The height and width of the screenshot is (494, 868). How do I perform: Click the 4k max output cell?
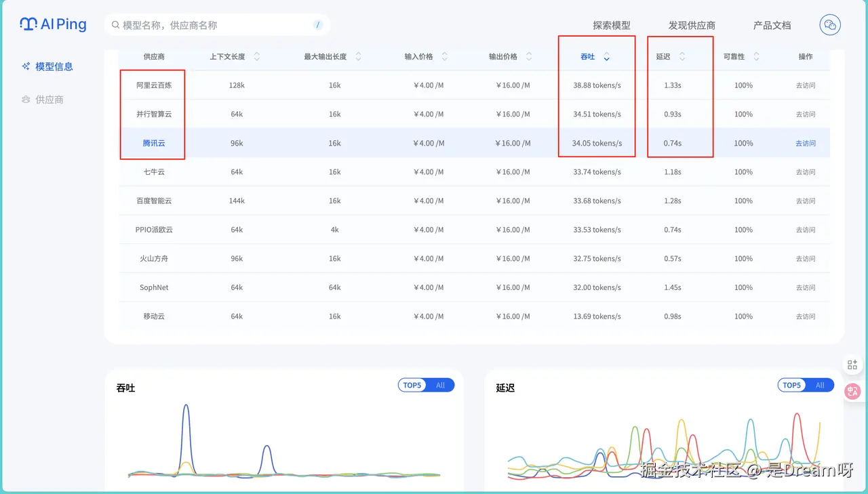tap(335, 230)
